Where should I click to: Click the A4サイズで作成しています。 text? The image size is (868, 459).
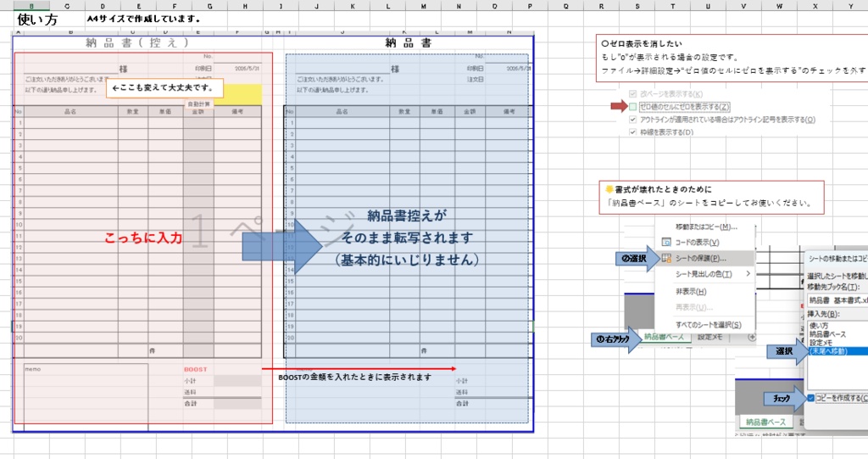pyautogui.click(x=144, y=19)
